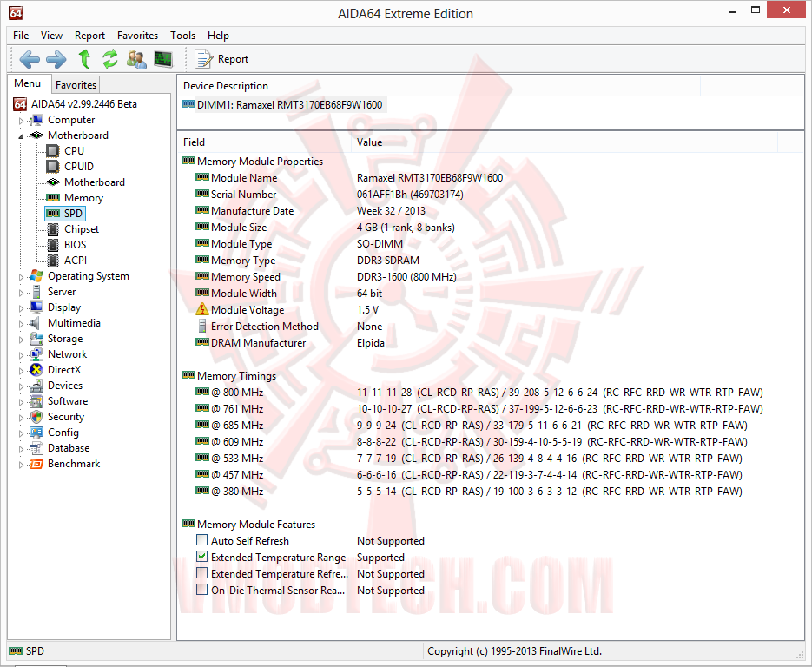
Task: Select the BIOS chip icon
Action: coord(53,244)
